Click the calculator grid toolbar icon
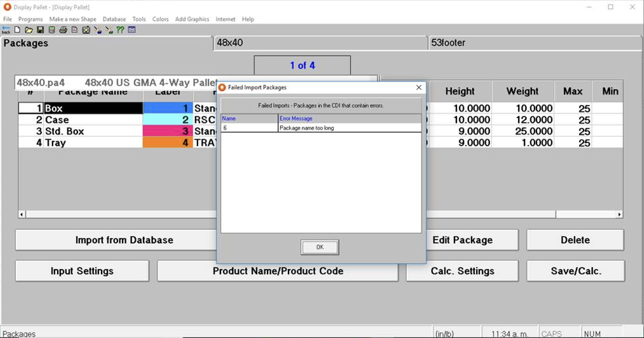 click(x=132, y=30)
